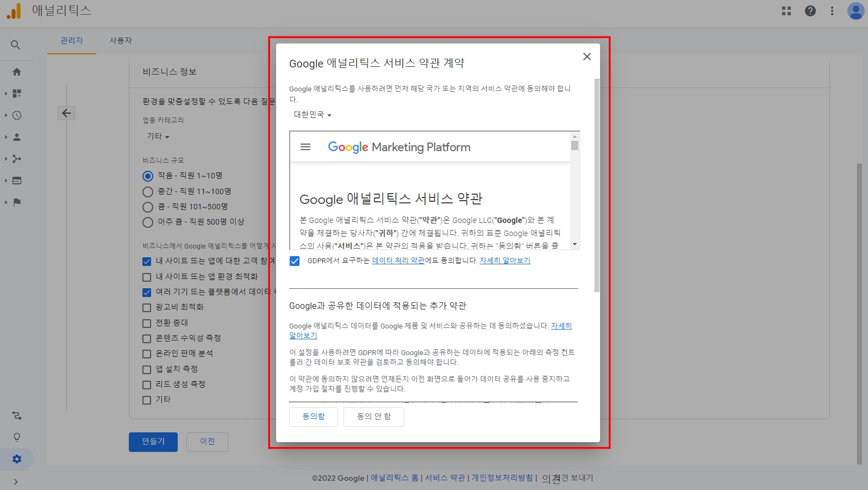The width and height of the screenshot is (868, 490).
Task: Open 서비스 약관 footer link
Action: pyautogui.click(x=445, y=478)
